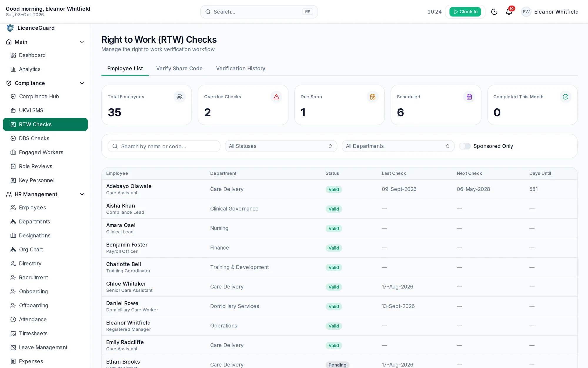The image size is (588, 368).
Task: Click the Total Employees people icon
Action: pos(180,97)
